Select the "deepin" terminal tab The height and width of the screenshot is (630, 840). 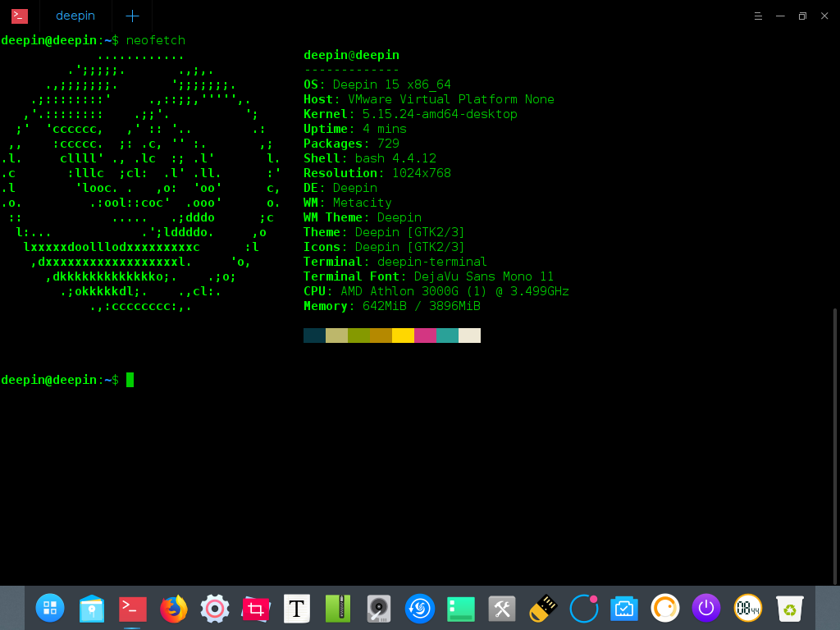[x=75, y=16]
